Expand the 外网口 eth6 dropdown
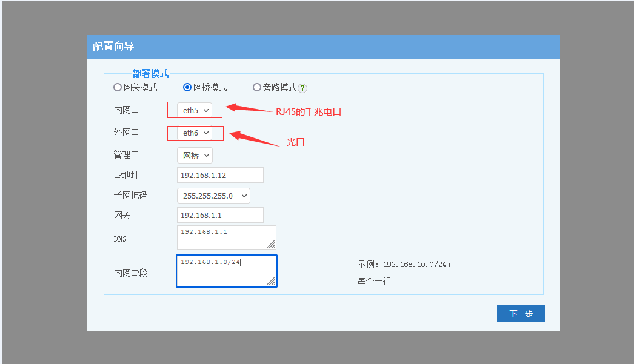This screenshot has height=364, width=634. click(x=195, y=133)
